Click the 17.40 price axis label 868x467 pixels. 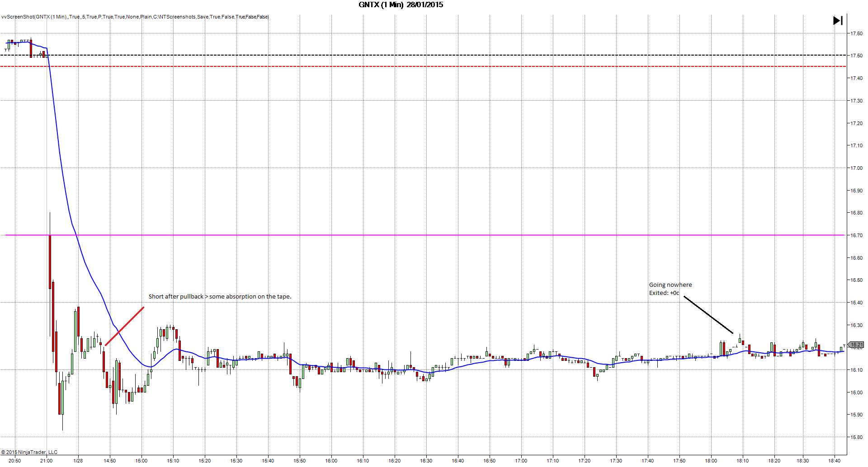pos(857,78)
